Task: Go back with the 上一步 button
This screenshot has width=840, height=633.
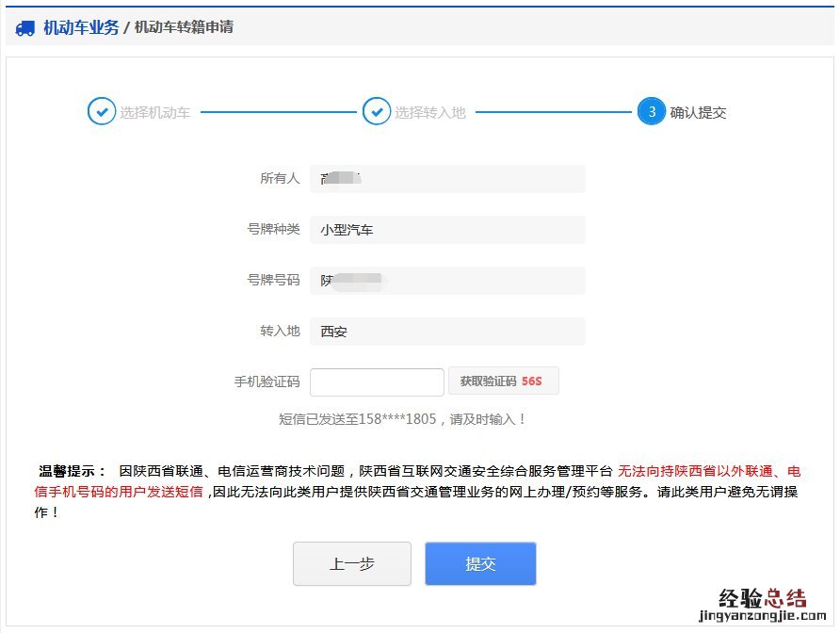Action: tap(351, 563)
